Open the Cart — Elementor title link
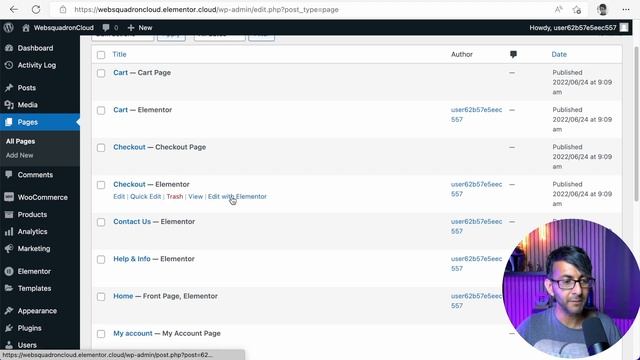The width and height of the screenshot is (640, 360). tap(120, 110)
